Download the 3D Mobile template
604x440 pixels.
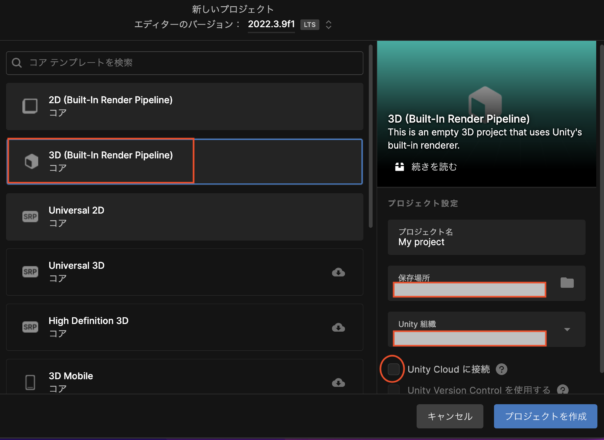click(x=338, y=383)
